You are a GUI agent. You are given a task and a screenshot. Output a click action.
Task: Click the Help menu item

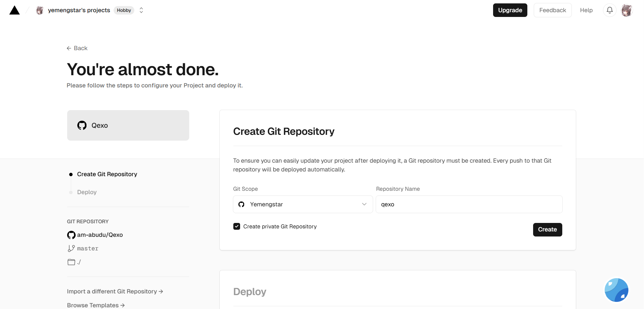[x=586, y=10]
